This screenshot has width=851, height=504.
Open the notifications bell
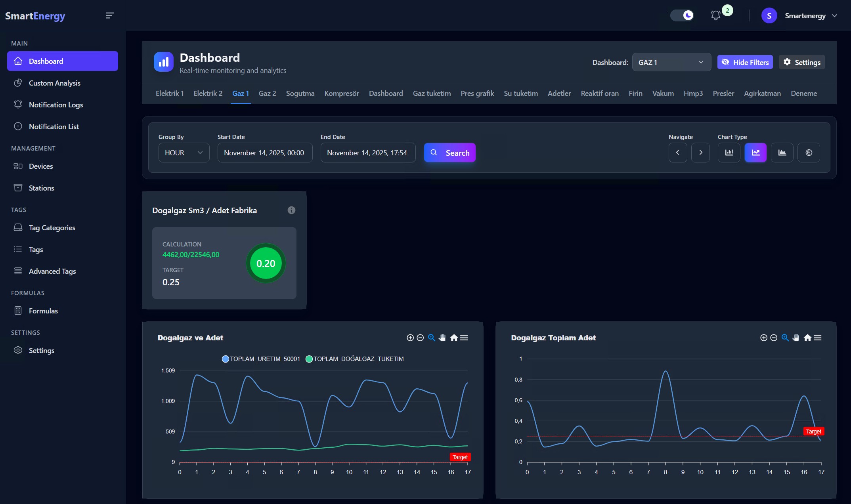716,15
